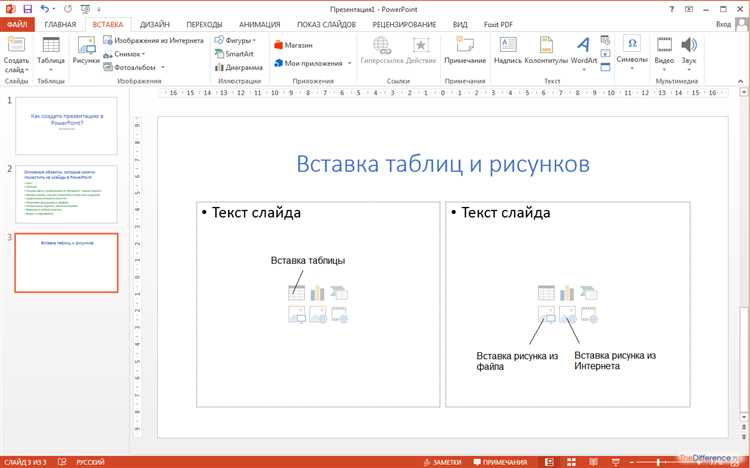The height and width of the screenshot is (468, 750).
Task: Switch to slide sorter view in status bar
Action: point(569,462)
